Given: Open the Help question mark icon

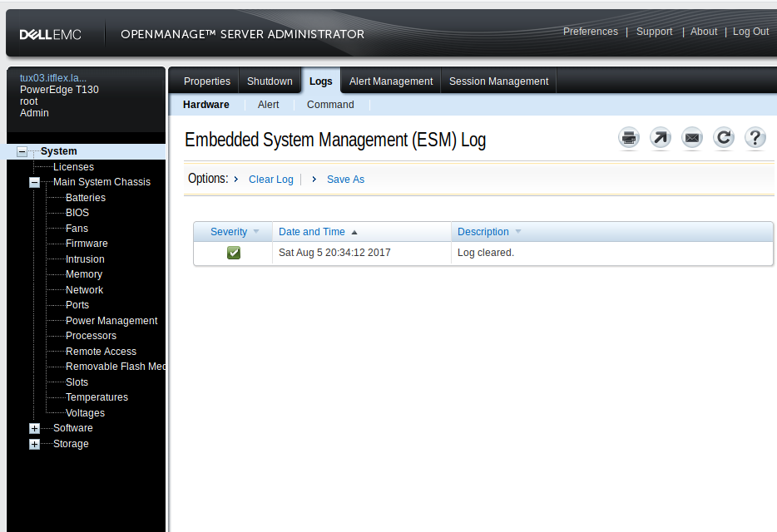Looking at the screenshot, I should pyautogui.click(x=755, y=138).
